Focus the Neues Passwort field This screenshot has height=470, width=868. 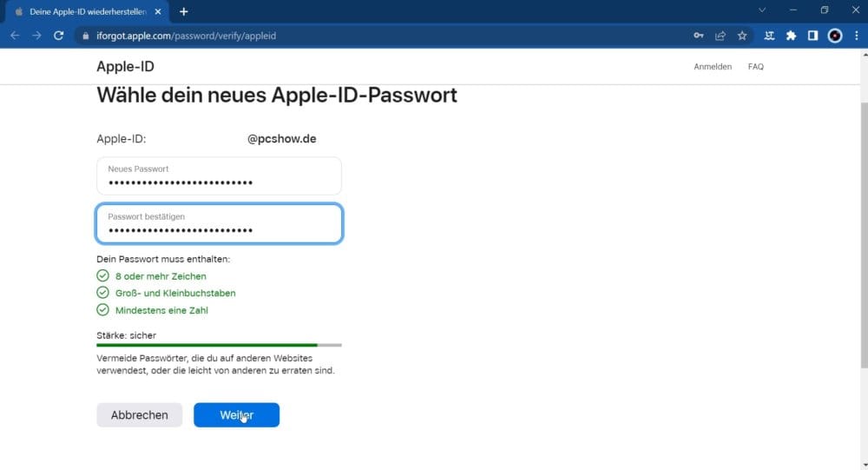click(220, 175)
